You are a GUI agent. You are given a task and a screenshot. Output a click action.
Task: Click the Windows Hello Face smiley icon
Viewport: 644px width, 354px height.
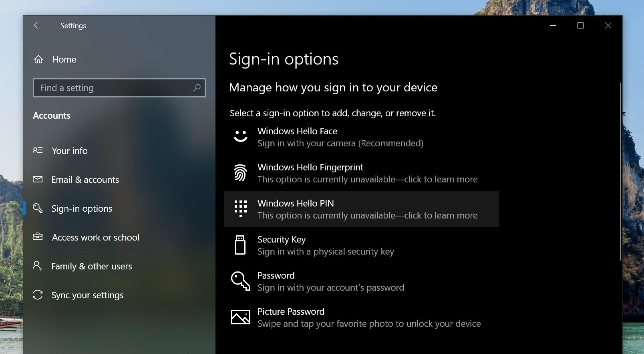[241, 137]
